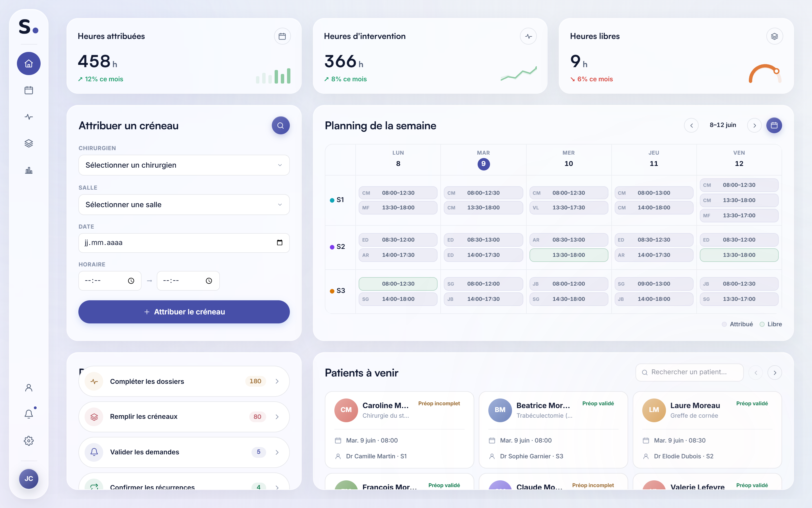This screenshot has width=812, height=508.
Task: Click layers icon on Heures libres card
Action: tap(775, 36)
